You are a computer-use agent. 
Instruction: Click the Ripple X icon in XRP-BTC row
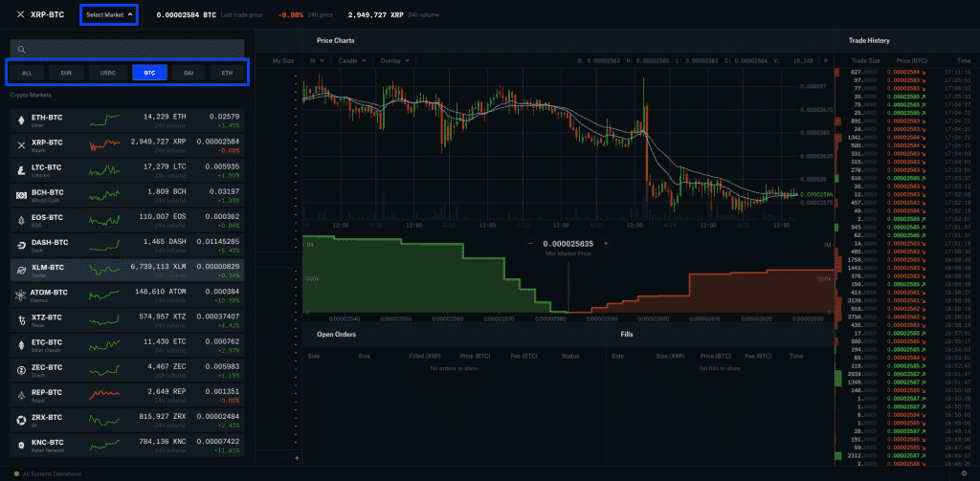point(21,145)
